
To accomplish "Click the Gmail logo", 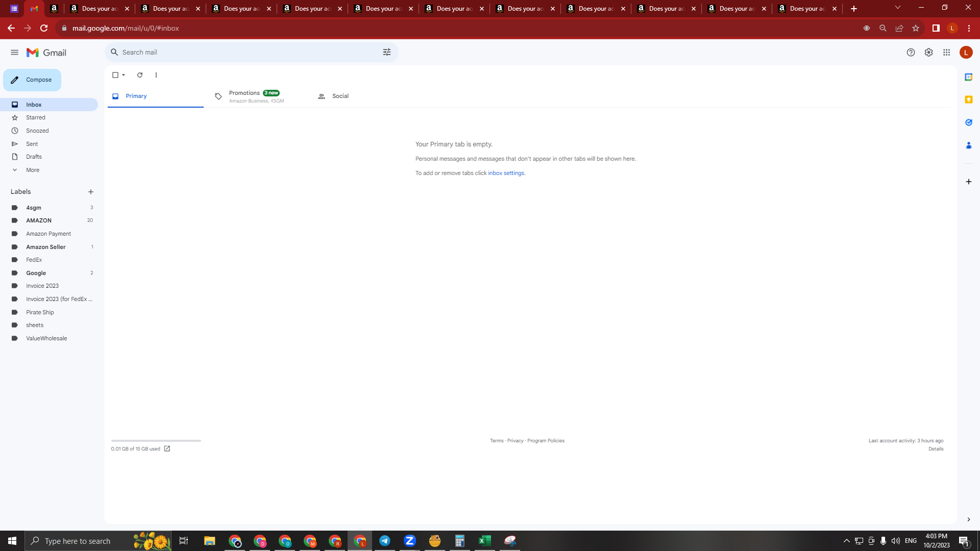I will click(x=46, y=53).
